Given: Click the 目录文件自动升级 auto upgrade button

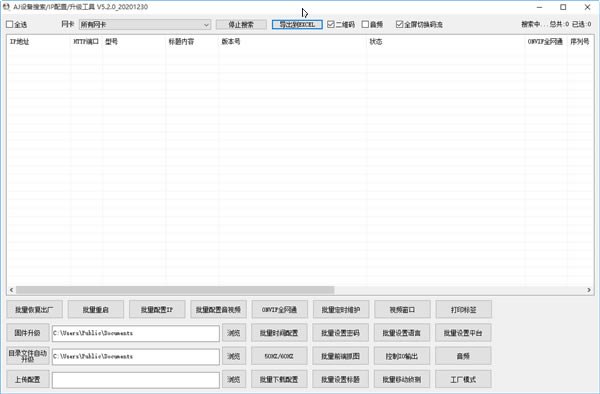Looking at the screenshot, I should (28, 356).
